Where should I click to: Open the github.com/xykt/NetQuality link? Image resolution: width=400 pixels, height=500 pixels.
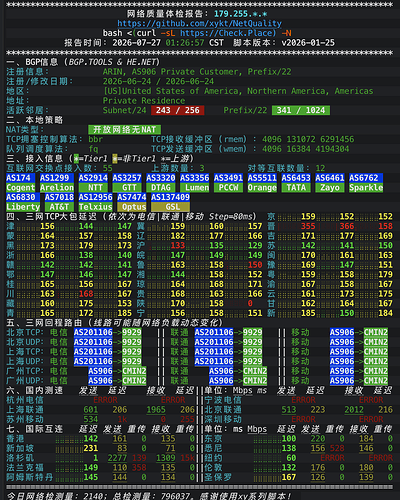tap(200, 24)
